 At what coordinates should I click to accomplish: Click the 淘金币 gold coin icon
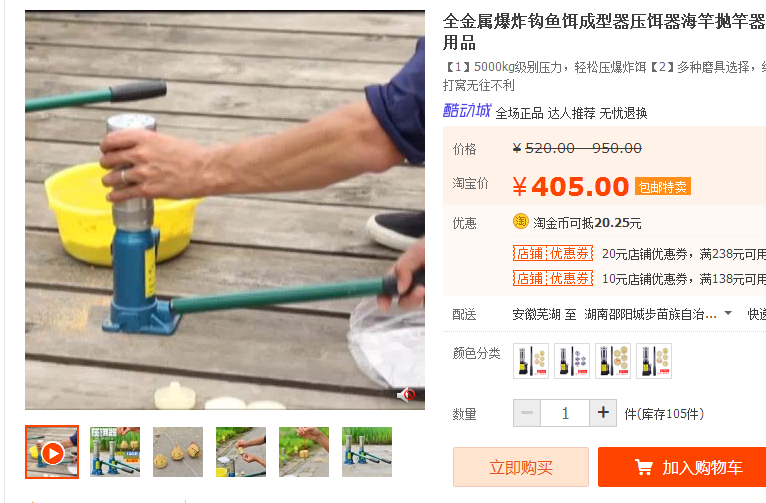pyautogui.click(x=521, y=222)
